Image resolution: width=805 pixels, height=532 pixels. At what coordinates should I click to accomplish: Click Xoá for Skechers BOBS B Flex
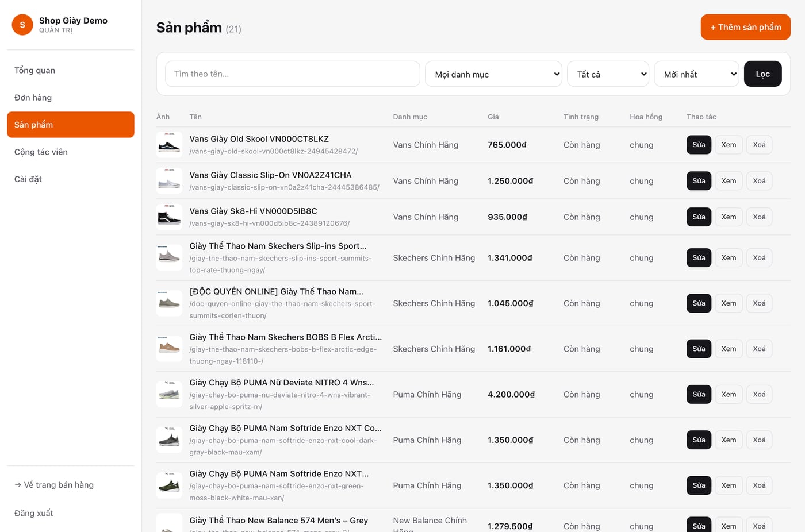point(759,349)
